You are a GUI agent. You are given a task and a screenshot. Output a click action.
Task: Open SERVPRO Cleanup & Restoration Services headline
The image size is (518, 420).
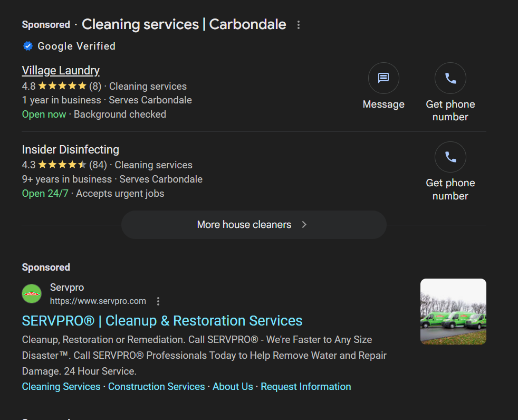pyautogui.click(x=162, y=321)
